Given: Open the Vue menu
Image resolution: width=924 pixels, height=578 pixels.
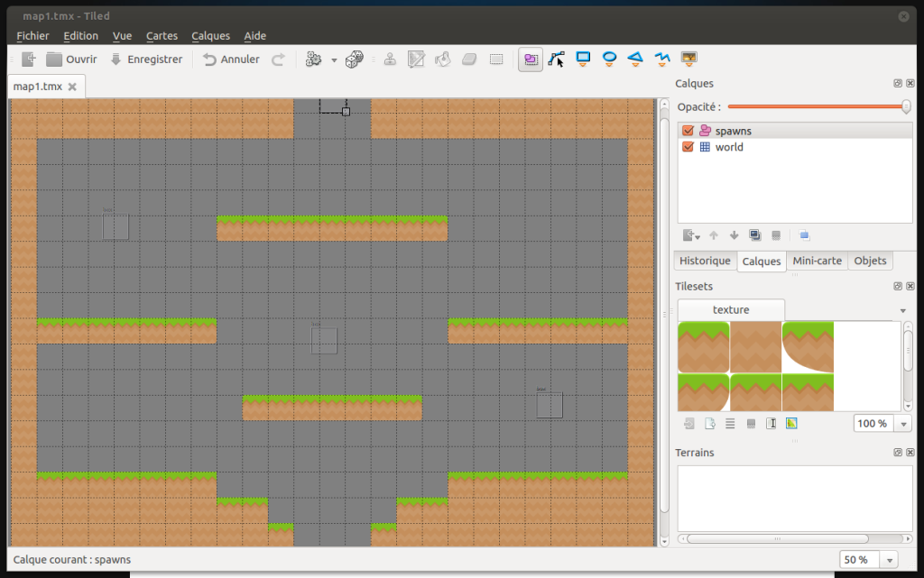Looking at the screenshot, I should 122,36.
